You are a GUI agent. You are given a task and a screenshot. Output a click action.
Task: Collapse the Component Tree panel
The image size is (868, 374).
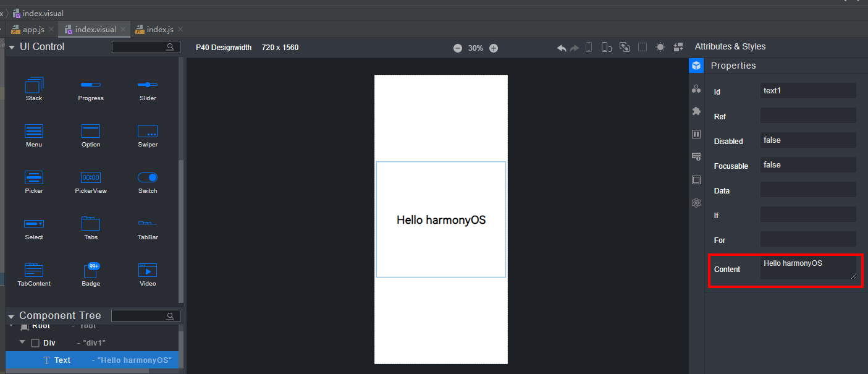coord(11,317)
